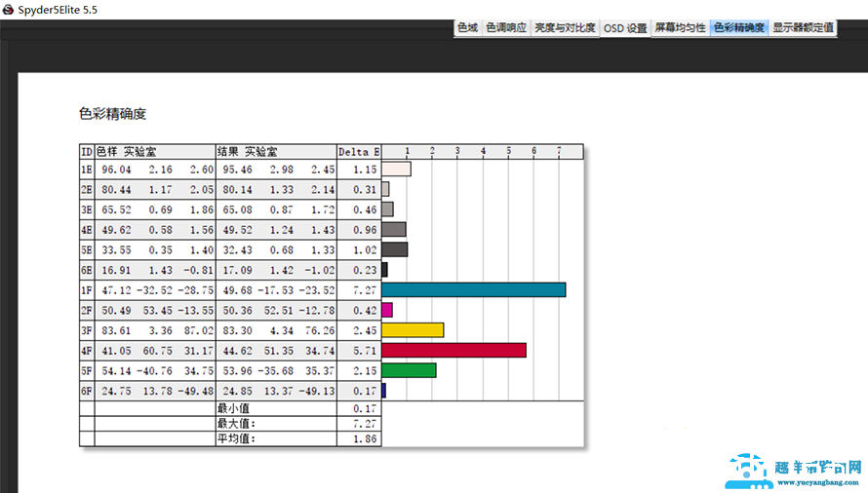The height and width of the screenshot is (493, 868).
Task: Click the dark gray 5E Delta E bar
Action: coord(395,249)
